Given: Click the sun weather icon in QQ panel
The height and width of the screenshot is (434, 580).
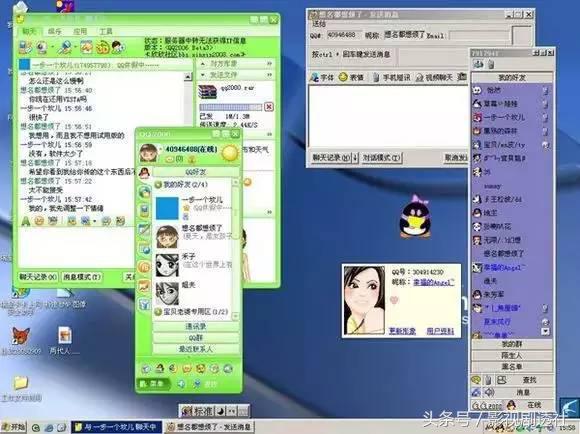Looking at the screenshot, I should point(229,152).
